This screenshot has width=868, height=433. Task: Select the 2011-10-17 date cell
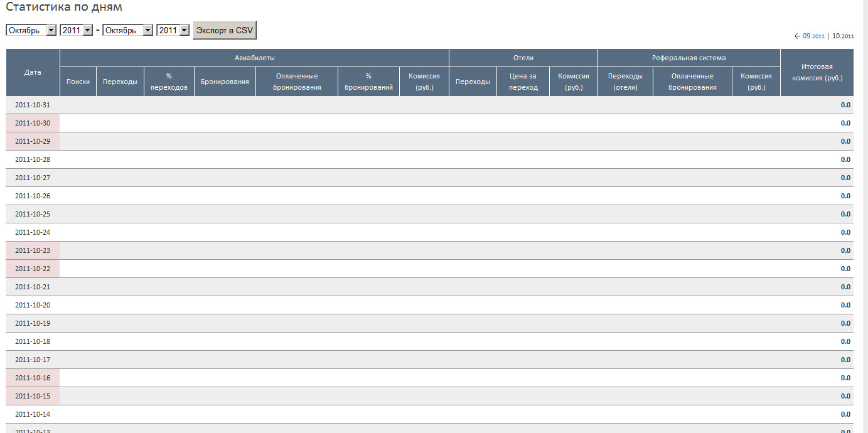[33, 360]
